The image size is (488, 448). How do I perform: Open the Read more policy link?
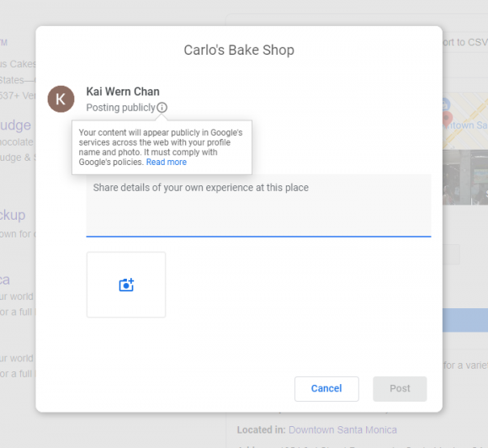point(167,162)
